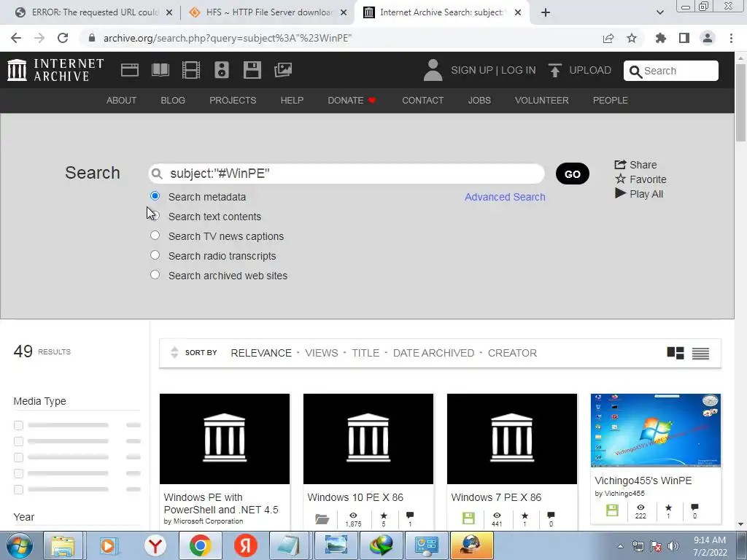Open the ABOUT menu item

click(x=121, y=101)
